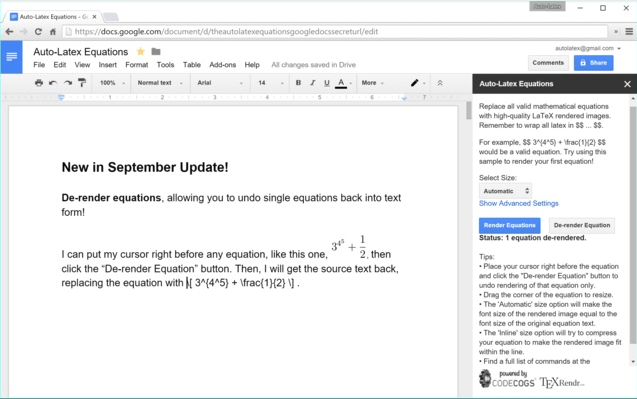Open the Insert menu
The image size is (637, 399).
(108, 65)
